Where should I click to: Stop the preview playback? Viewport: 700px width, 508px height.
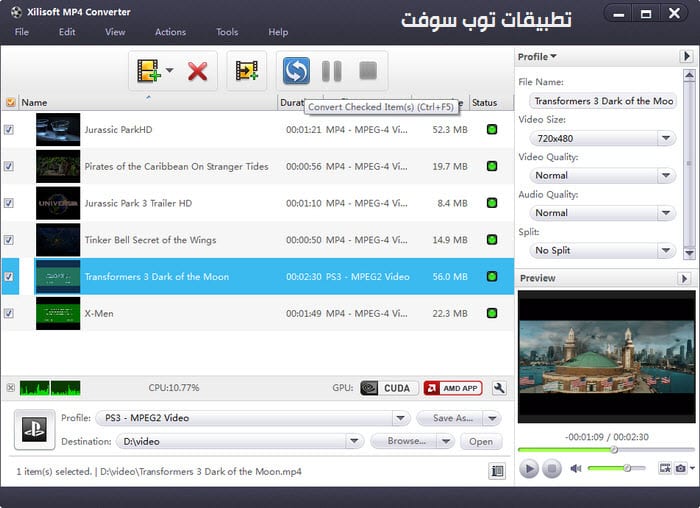pyautogui.click(x=552, y=469)
